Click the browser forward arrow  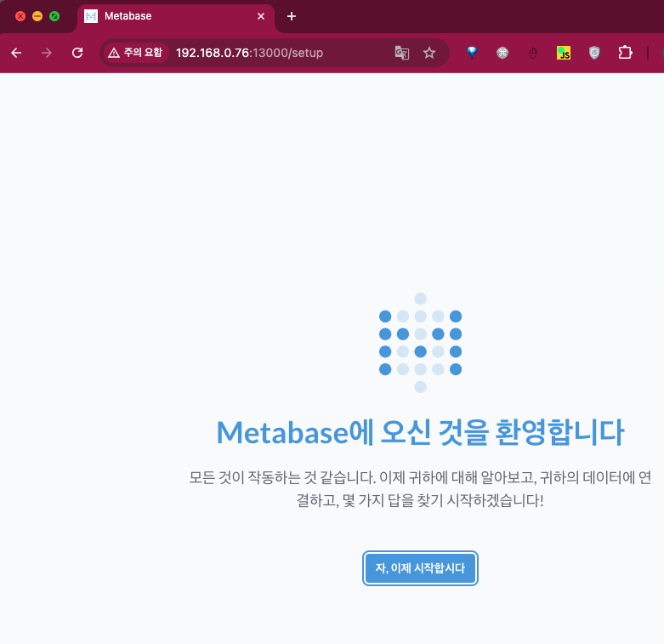coord(47,53)
